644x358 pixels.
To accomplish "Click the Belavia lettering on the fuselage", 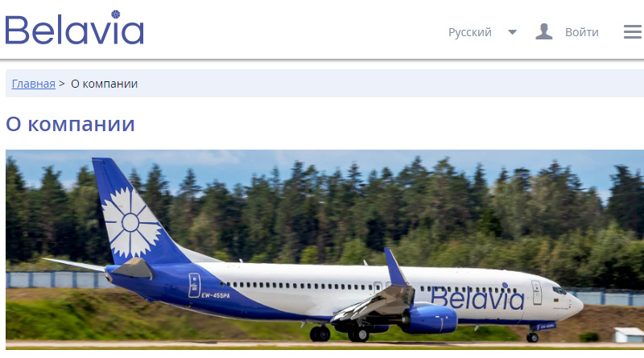I will (x=477, y=298).
